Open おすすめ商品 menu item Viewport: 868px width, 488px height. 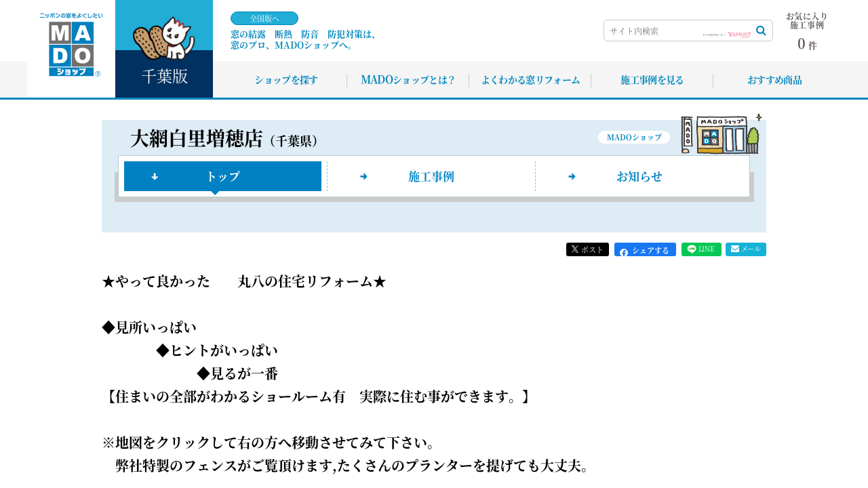[774, 80]
